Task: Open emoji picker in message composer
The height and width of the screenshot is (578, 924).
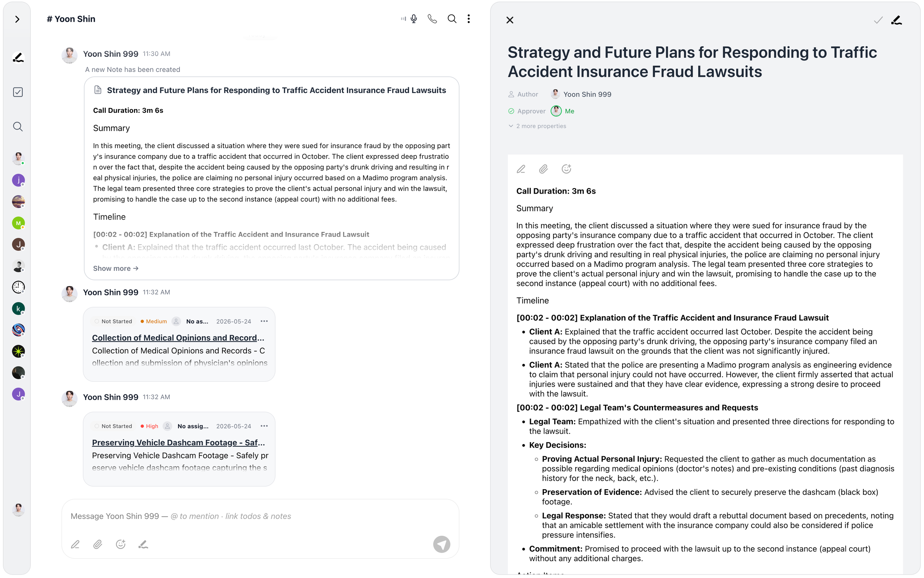Action: pyautogui.click(x=121, y=544)
